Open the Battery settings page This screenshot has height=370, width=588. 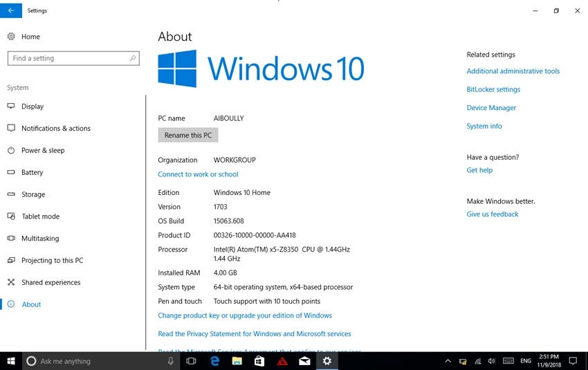coord(32,172)
